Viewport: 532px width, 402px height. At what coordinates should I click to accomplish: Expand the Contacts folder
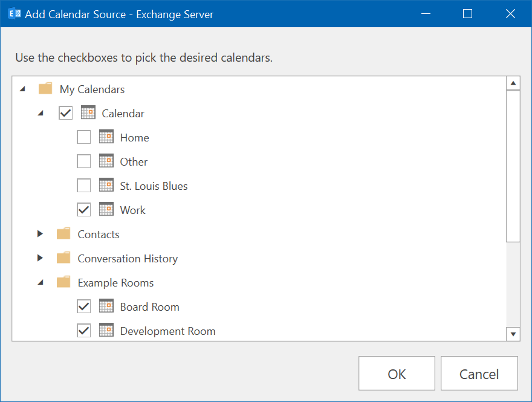[40, 234]
